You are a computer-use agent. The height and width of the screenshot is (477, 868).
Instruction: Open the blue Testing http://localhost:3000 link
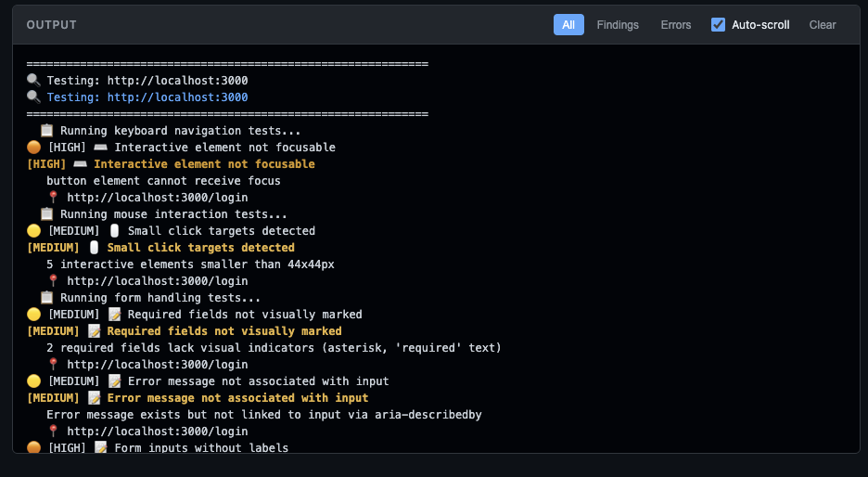(147, 97)
